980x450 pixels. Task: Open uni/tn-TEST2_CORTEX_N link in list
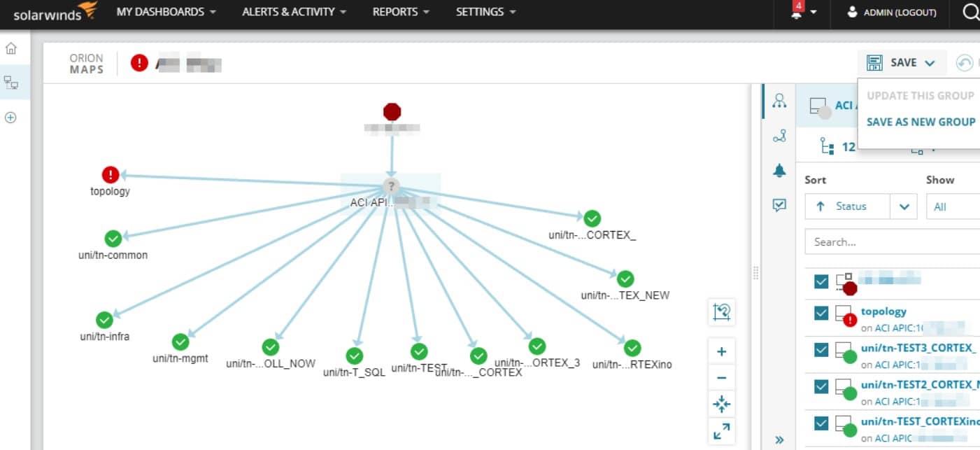click(920, 384)
